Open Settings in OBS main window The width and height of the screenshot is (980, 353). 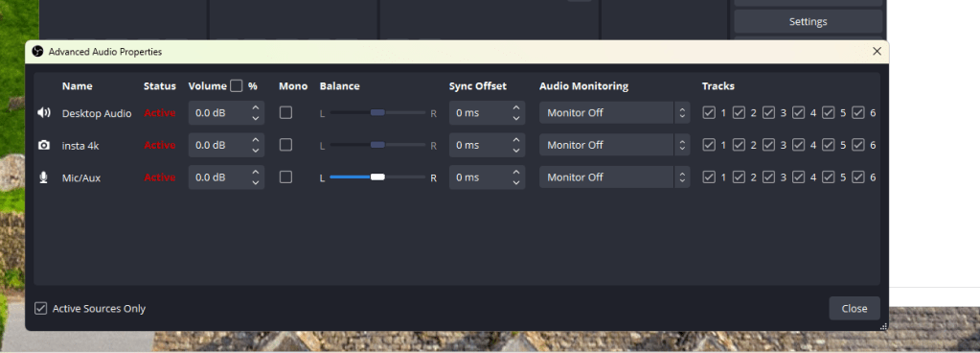[x=809, y=21]
